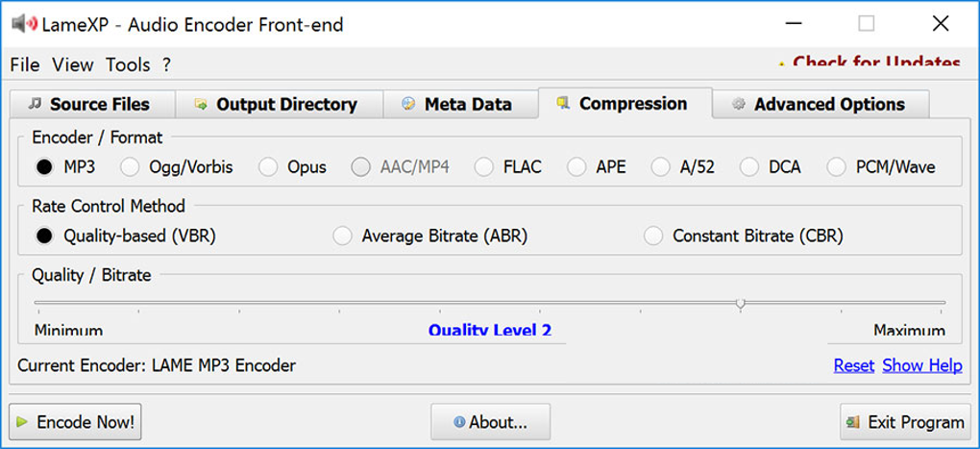Choose the FLAC format radio button
980x449 pixels.
pyautogui.click(x=484, y=167)
